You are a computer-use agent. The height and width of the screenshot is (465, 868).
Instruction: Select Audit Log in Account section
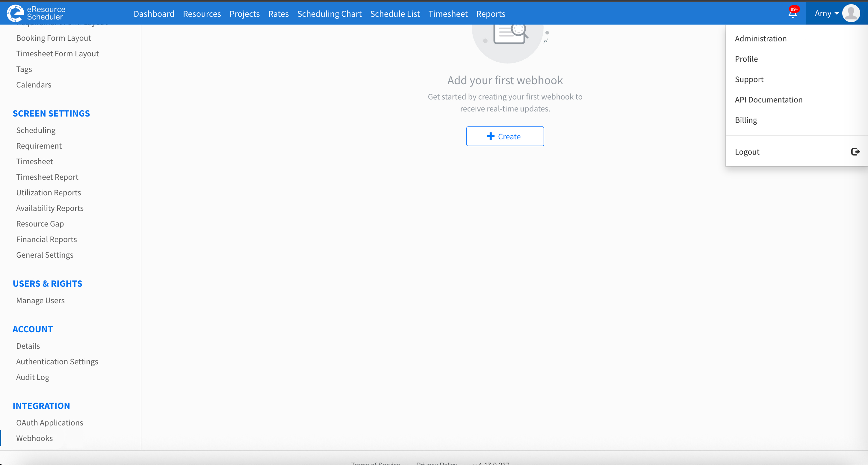33,377
